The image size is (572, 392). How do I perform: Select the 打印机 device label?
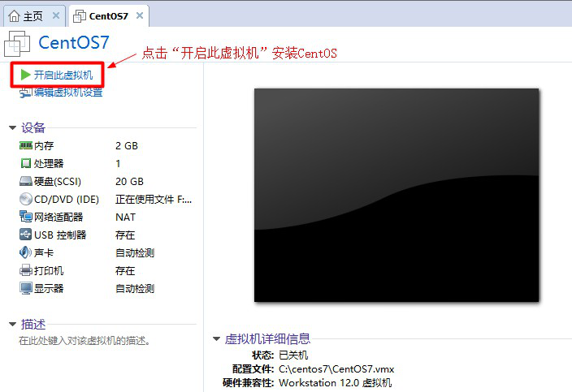click(49, 270)
